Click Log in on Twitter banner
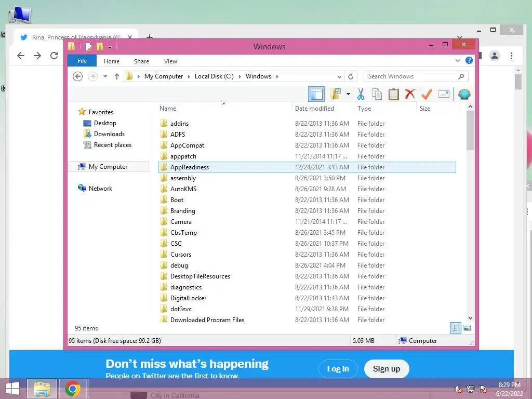532x399 pixels. (x=338, y=369)
